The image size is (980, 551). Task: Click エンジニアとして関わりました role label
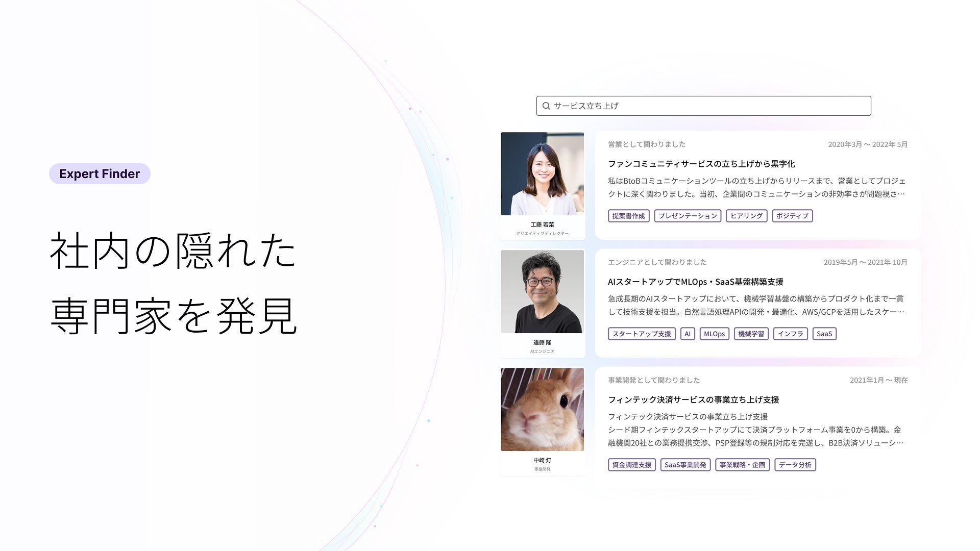(x=657, y=262)
